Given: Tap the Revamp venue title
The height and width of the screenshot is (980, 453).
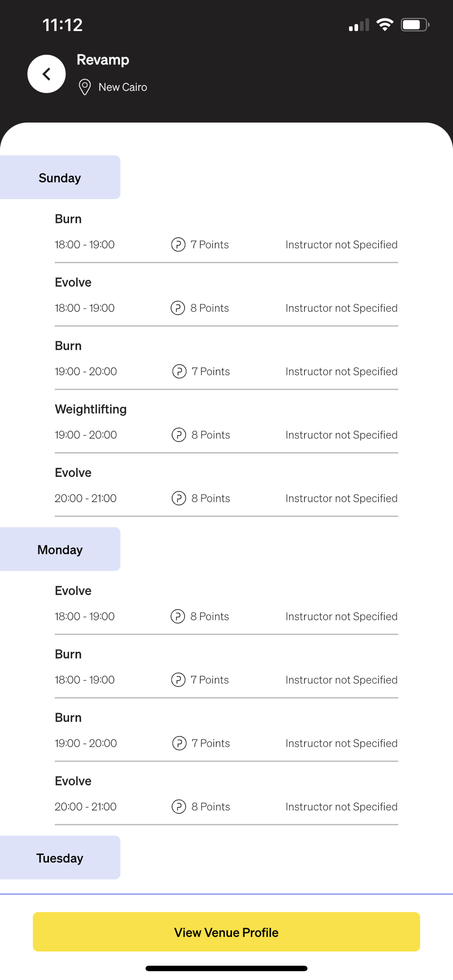Looking at the screenshot, I should click(103, 60).
